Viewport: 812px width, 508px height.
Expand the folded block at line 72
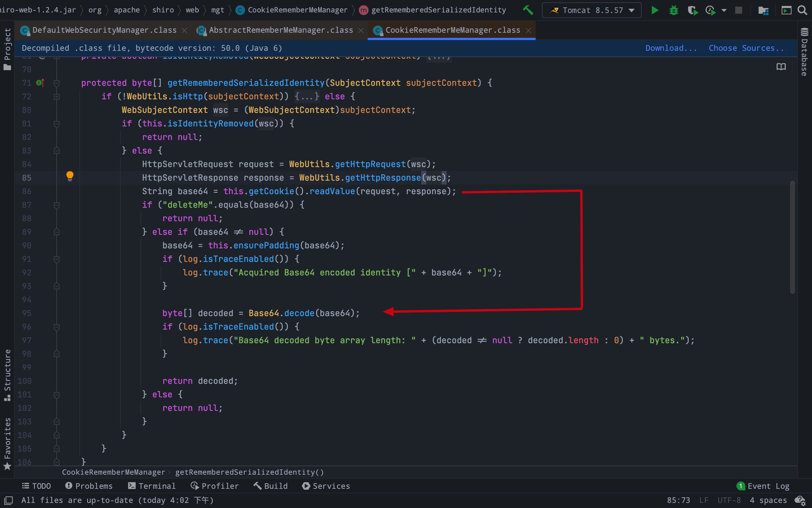click(x=57, y=97)
